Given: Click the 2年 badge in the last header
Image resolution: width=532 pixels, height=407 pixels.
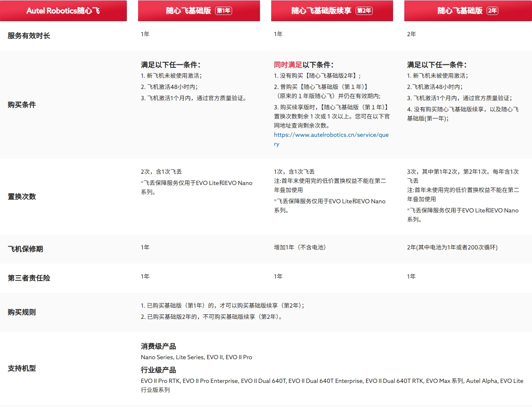Looking at the screenshot, I should [x=492, y=11].
